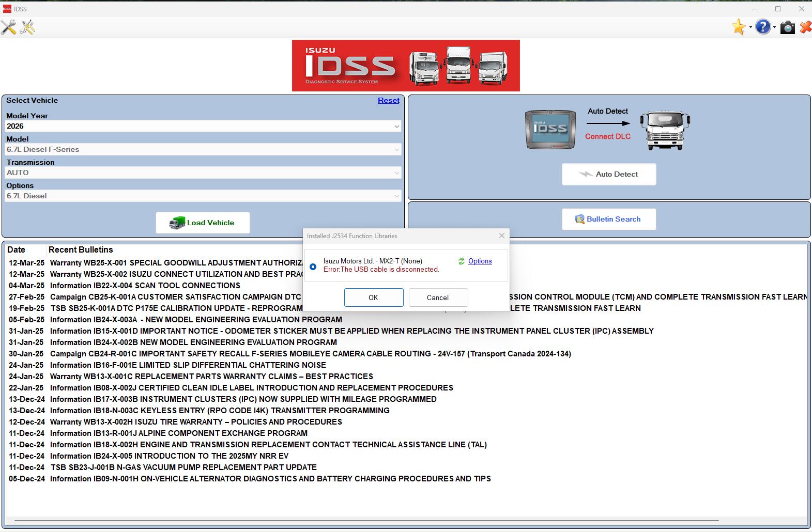Open the Transmission dropdown showing AUTO
The height and width of the screenshot is (532, 812).
click(x=203, y=173)
